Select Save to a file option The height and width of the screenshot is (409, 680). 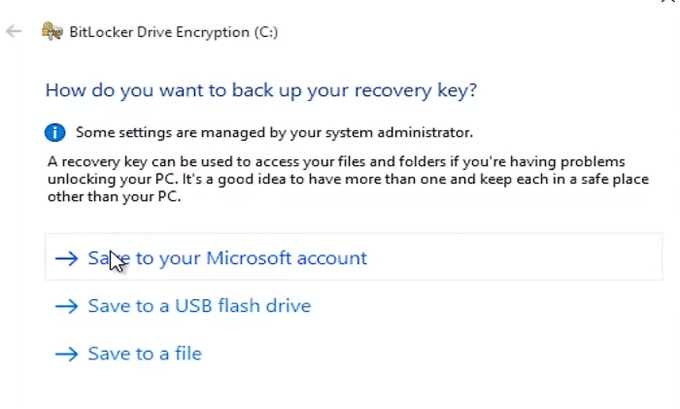[144, 354]
